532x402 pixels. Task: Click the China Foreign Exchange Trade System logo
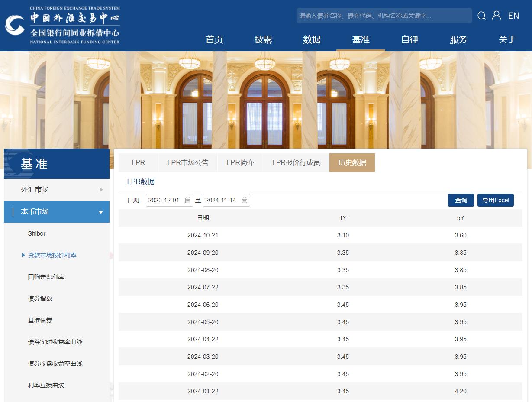pos(63,25)
